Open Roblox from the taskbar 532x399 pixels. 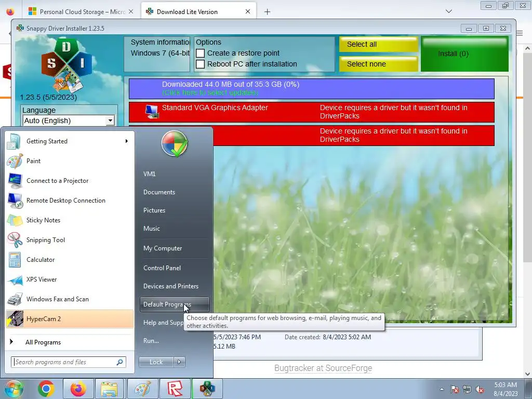coord(175,389)
